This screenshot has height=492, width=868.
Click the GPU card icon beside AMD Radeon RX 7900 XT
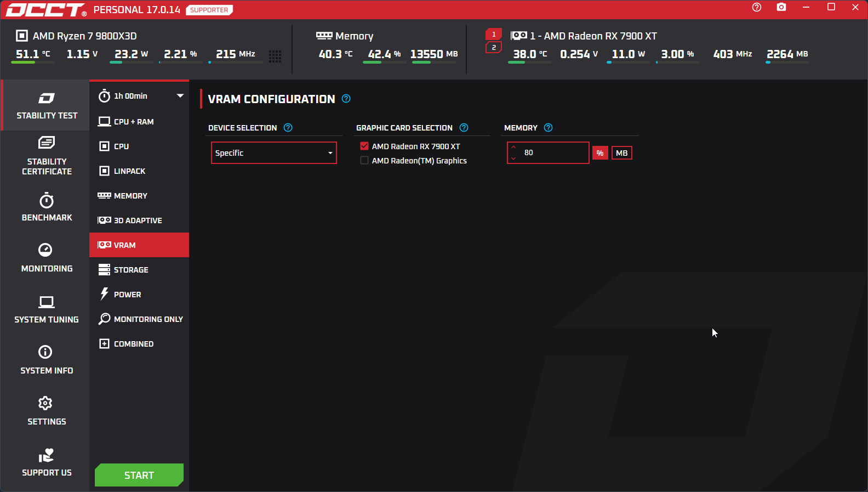pyautogui.click(x=519, y=36)
